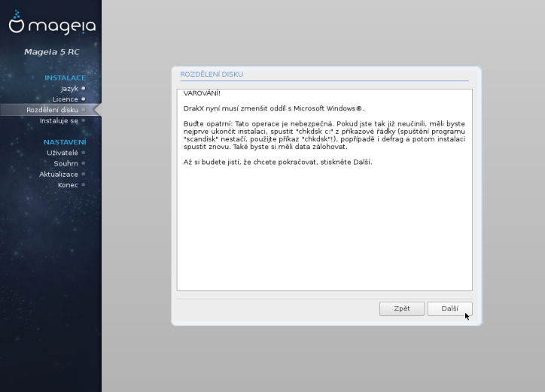Click the Buďte opatrní warning paragraph

click(x=324, y=135)
